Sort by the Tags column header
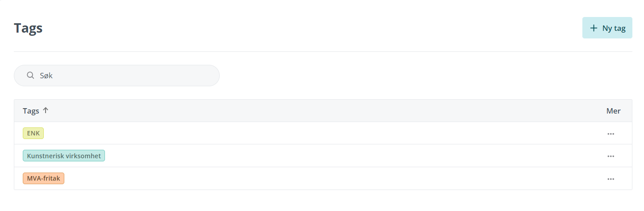Image resolution: width=644 pixels, height=211 pixels. coord(31,111)
